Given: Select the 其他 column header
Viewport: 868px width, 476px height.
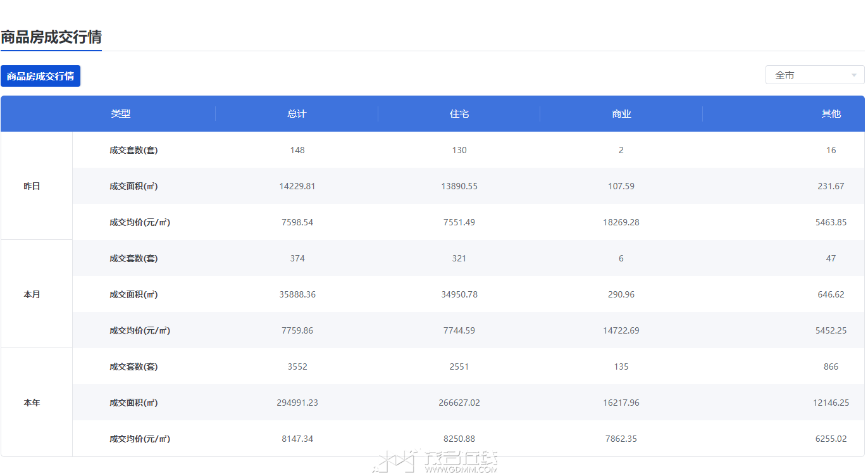Looking at the screenshot, I should click(x=831, y=114).
